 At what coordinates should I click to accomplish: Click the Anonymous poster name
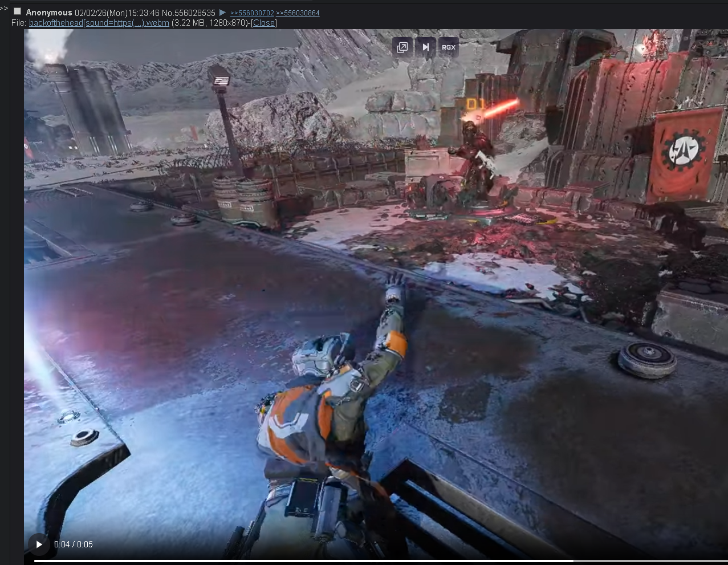[49, 13]
